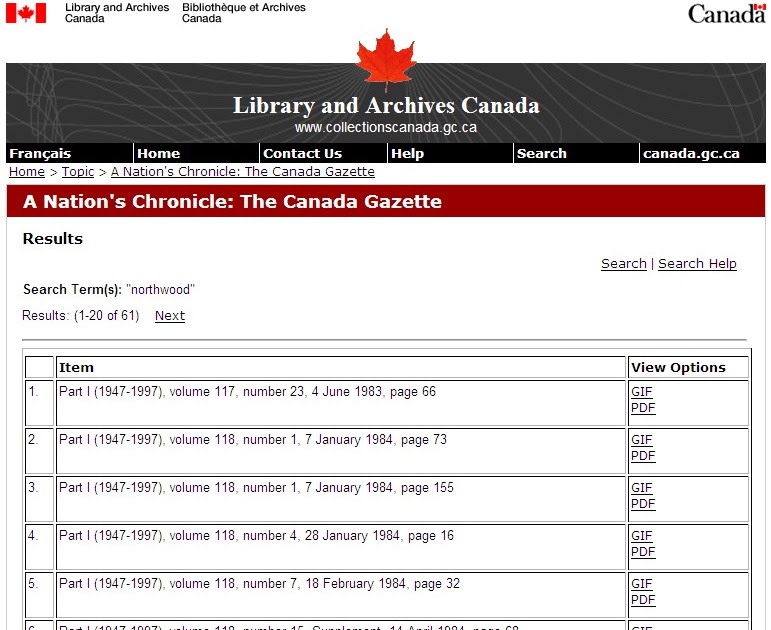Select the result text 7 January 1984, page 155
The image size is (771, 630).
pos(379,487)
